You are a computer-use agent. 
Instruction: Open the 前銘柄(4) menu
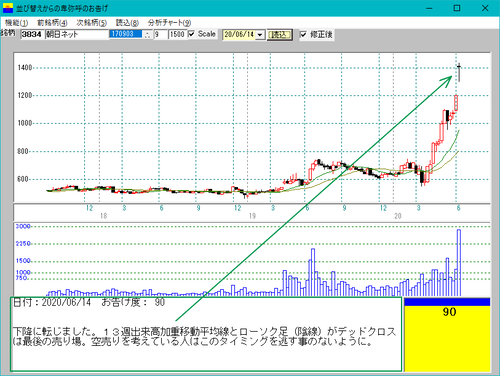(52, 23)
